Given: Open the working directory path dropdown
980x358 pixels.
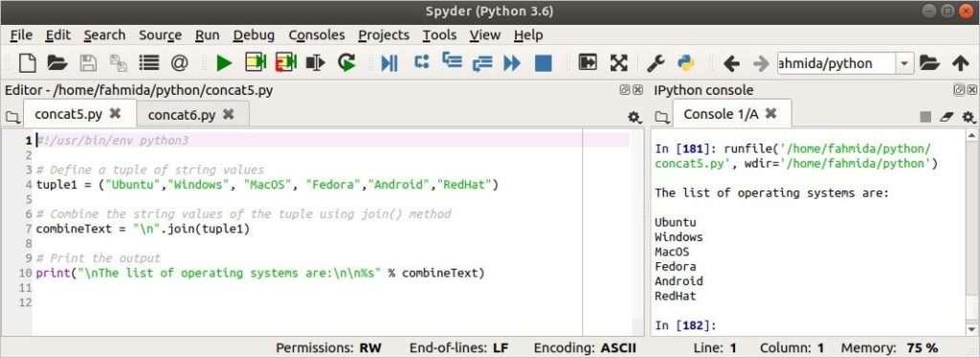Looking at the screenshot, I should point(904,63).
